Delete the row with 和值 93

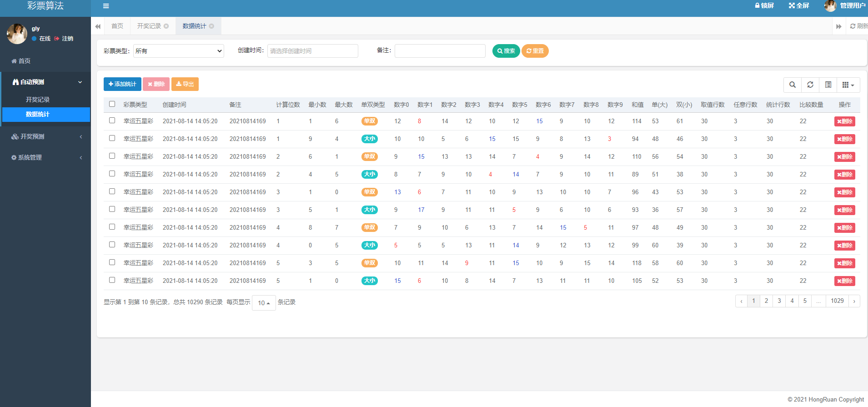[x=845, y=210]
